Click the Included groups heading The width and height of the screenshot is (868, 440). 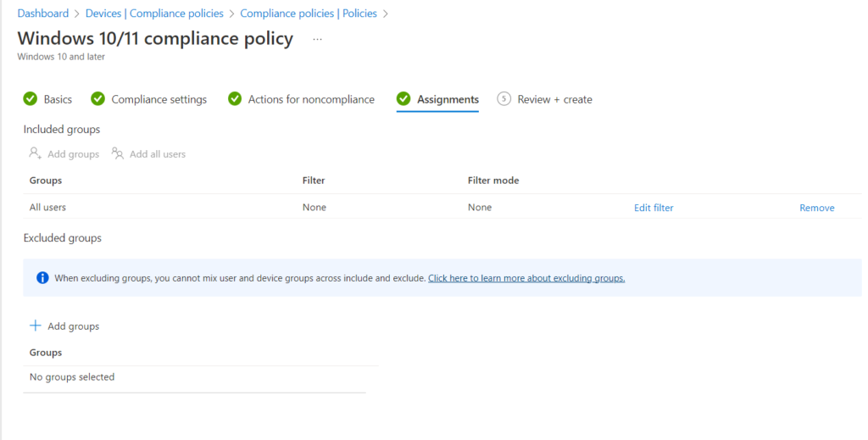61,130
